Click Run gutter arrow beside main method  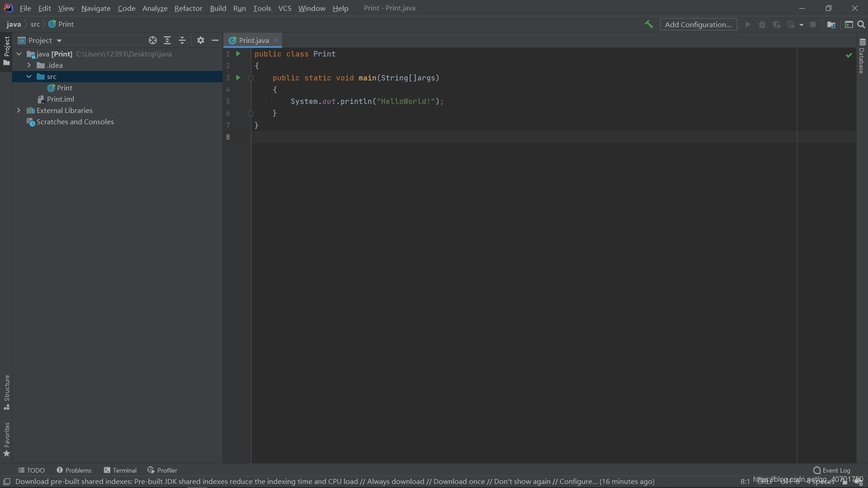pos(238,78)
